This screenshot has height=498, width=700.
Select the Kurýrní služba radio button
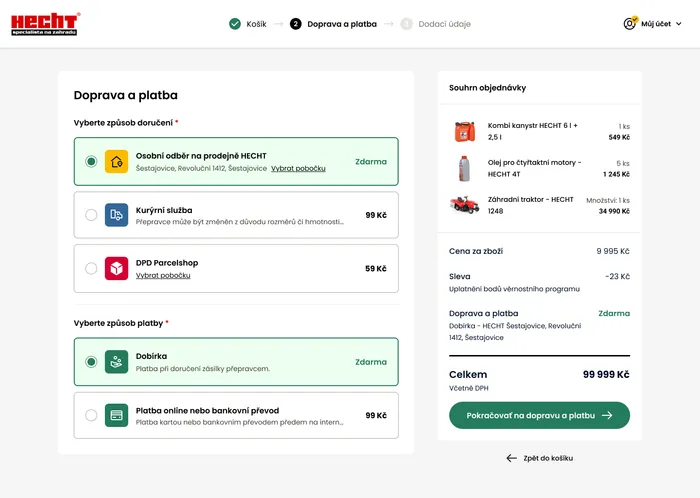(91, 215)
